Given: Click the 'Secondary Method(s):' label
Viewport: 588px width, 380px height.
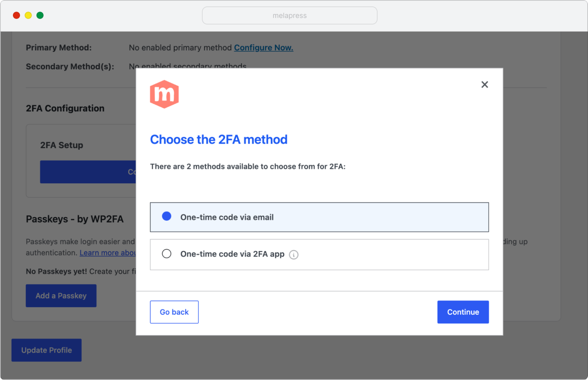Looking at the screenshot, I should click(70, 66).
